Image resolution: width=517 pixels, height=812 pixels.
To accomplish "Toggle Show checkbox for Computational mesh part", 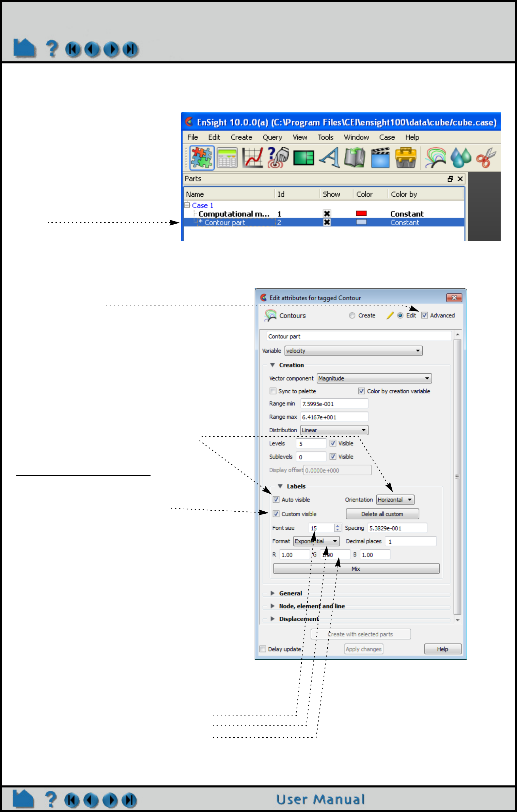I will (327, 214).
